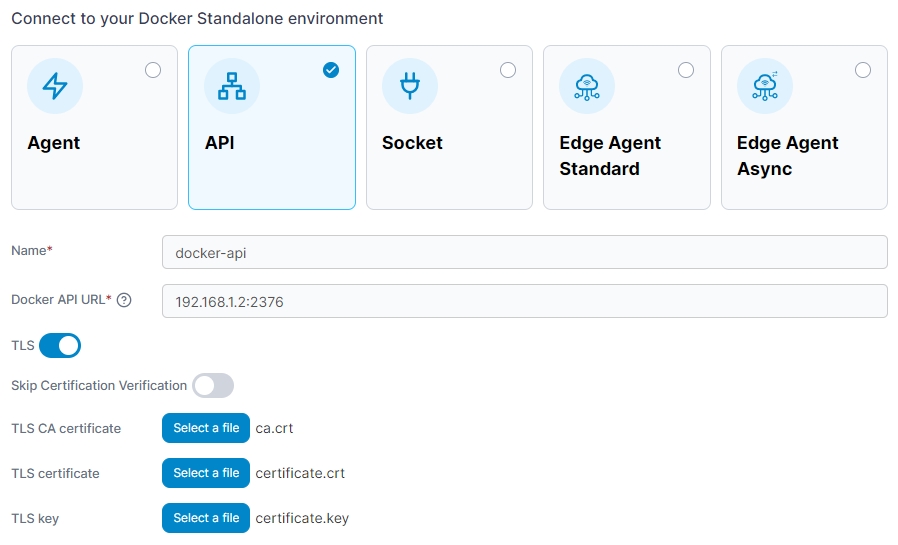Image resolution: width=898 pixels, height=545 pixels.
Task: Click the Socket option card label
Action: click(412, 143)
